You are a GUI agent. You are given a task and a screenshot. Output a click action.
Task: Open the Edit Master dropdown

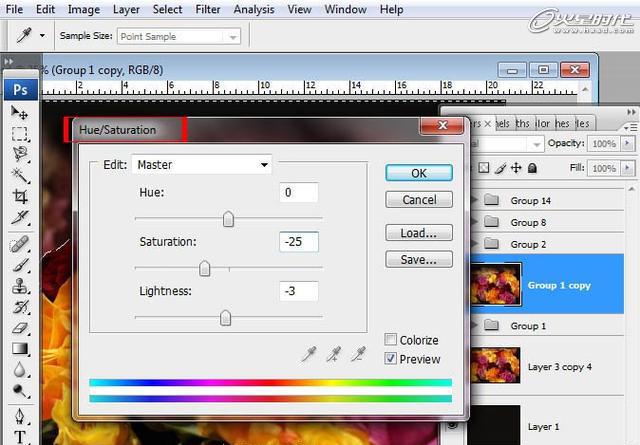202,165
